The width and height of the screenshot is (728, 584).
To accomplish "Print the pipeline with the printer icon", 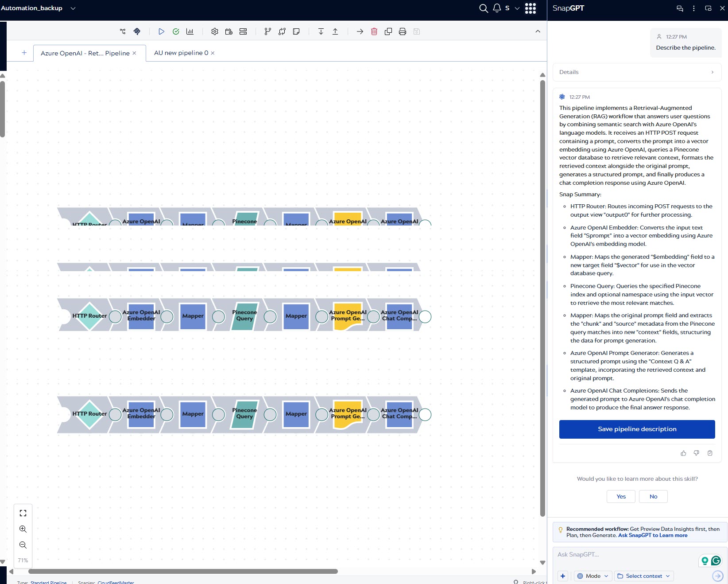I will tap(403, 31).
